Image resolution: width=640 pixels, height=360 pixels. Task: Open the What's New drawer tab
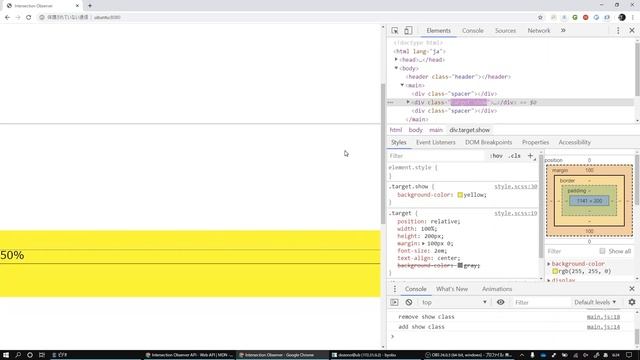451,289
